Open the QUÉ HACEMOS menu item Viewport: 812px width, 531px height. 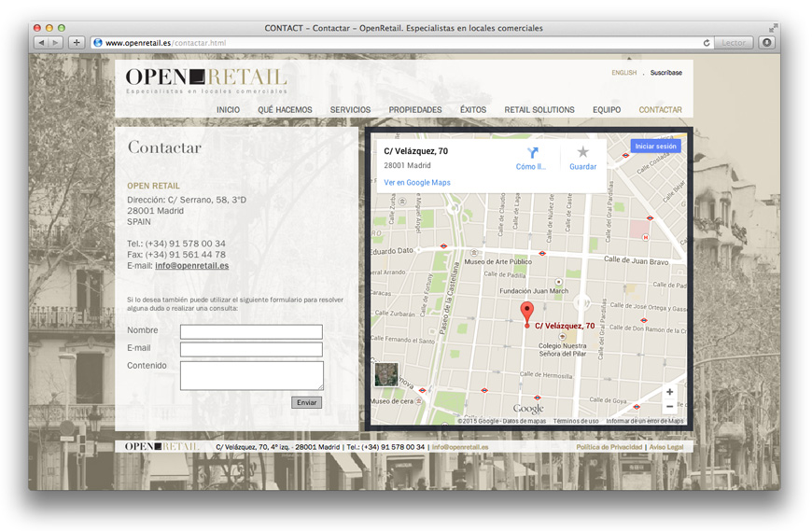pos(285,110)
